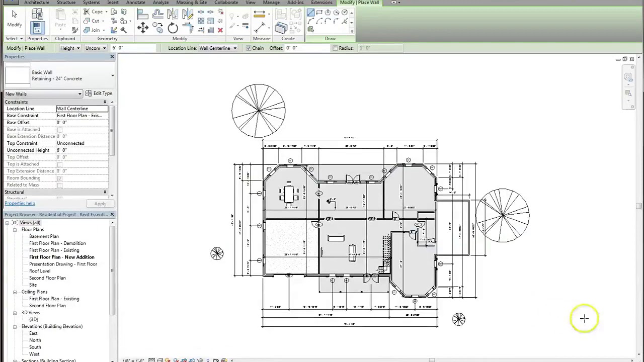
Task: Toggle Base is Attached checkbox
Action: click(x=60, y=130)
